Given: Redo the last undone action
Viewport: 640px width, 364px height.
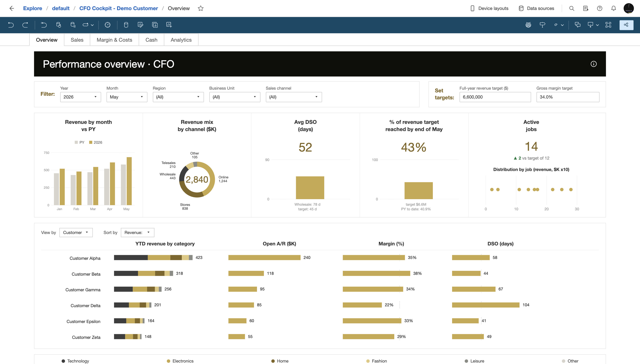Looking at the screenshot, I should click(x=25, y=25).
